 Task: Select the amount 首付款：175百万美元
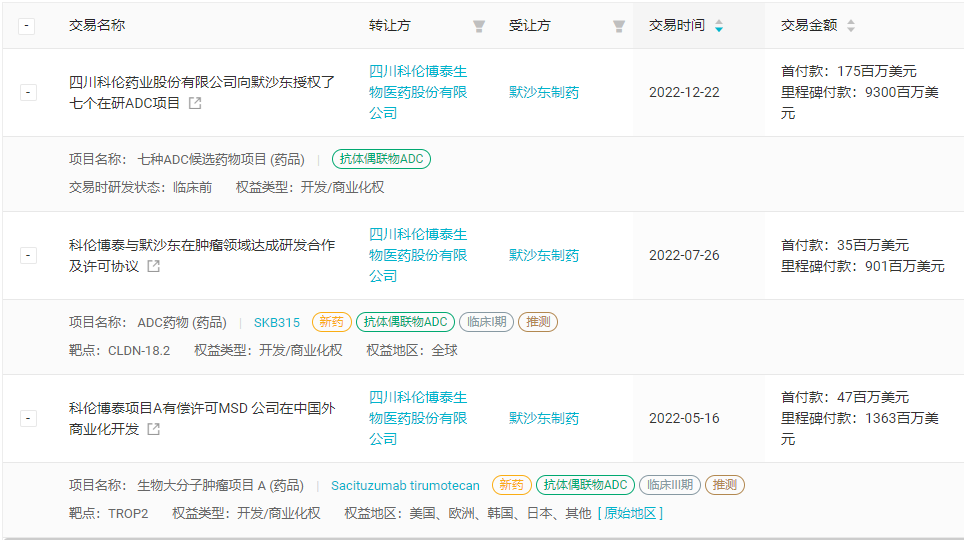(x=848, y=71)
